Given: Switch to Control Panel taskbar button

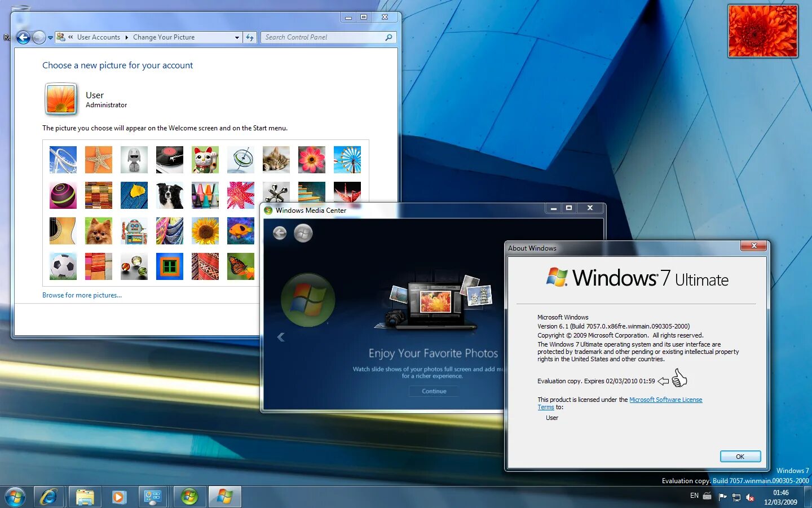Looking at the screenshot, I should pyautogui.click(x=152, y=497).
